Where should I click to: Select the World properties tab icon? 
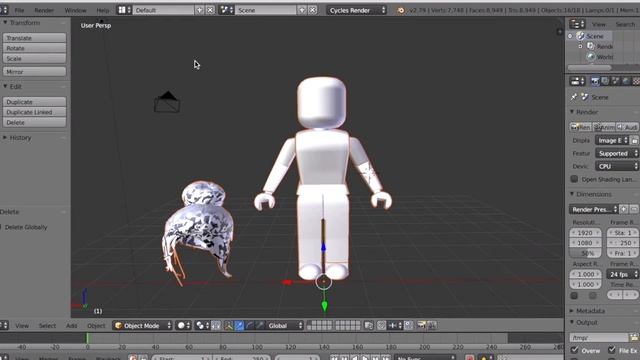626,81
